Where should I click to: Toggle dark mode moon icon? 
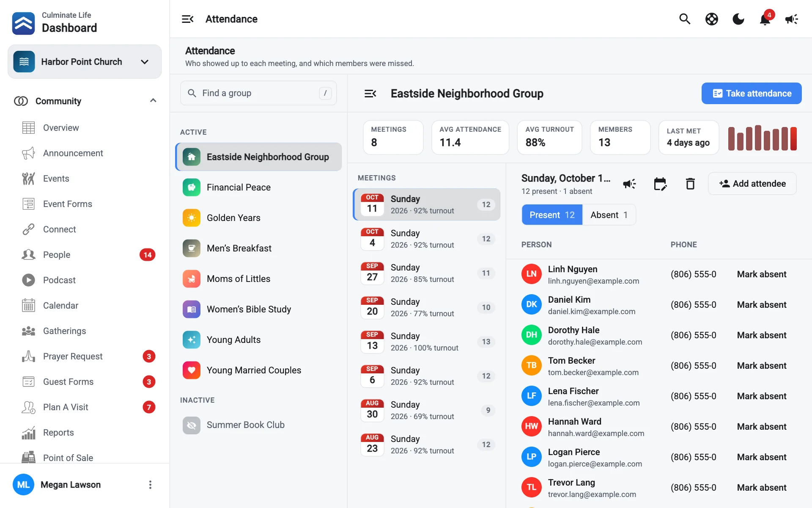(x=738, y=19)
